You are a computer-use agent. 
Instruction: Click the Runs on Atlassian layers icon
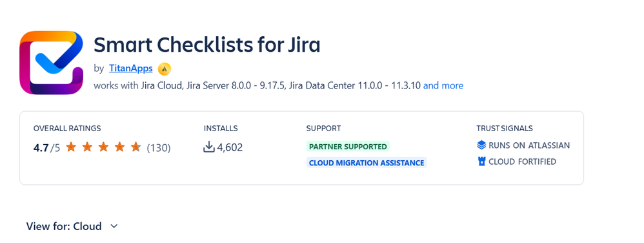point(481,145)
